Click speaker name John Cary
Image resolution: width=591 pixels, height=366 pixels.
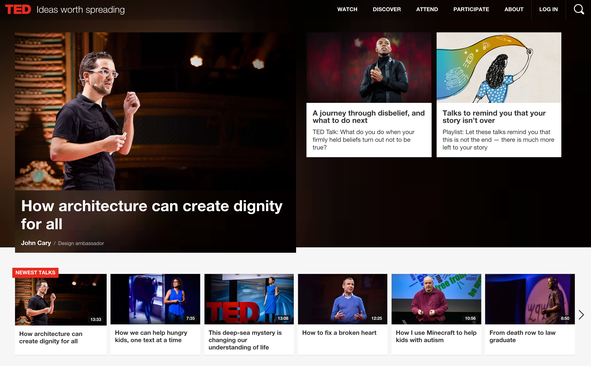[36, 243]
